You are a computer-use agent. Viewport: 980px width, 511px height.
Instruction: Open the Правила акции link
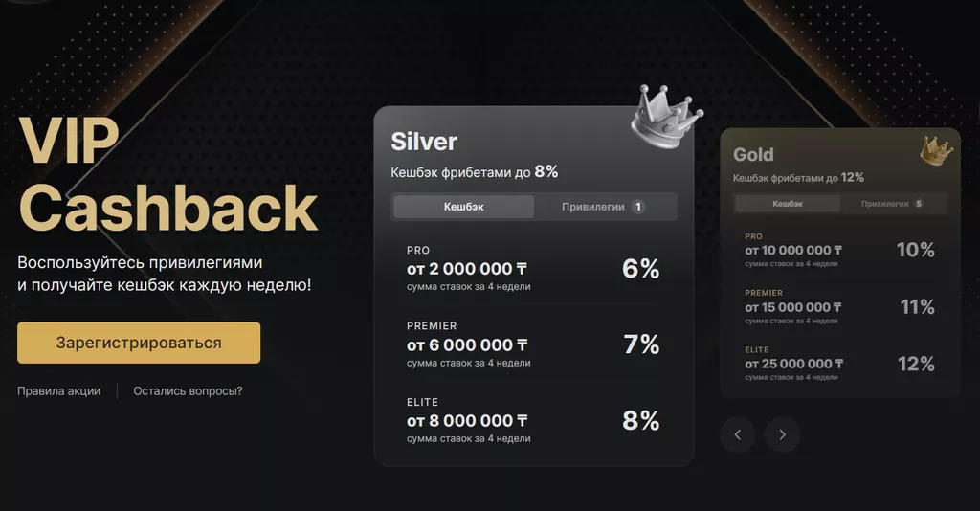click(58, 390)
